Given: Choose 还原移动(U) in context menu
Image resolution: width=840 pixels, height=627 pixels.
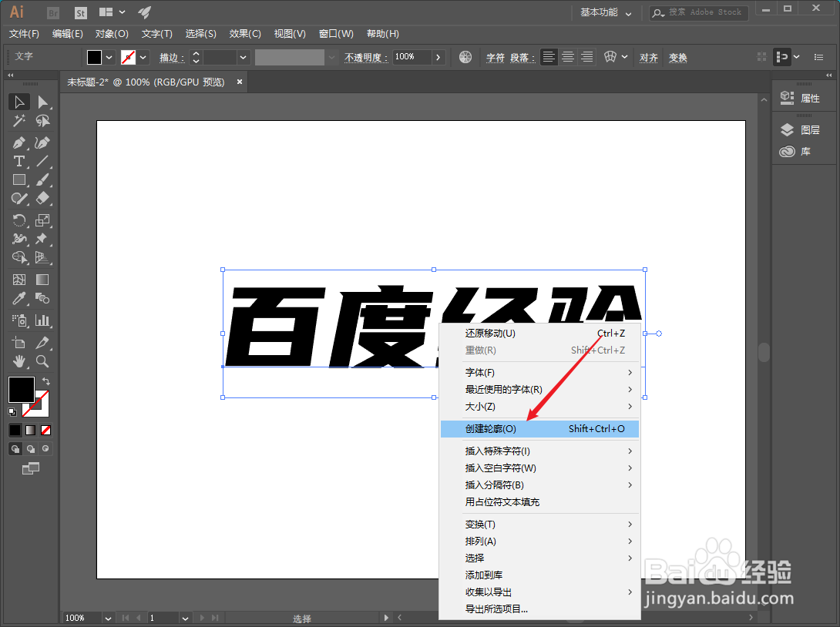Looking at the screenshot, I should (540, 333).
